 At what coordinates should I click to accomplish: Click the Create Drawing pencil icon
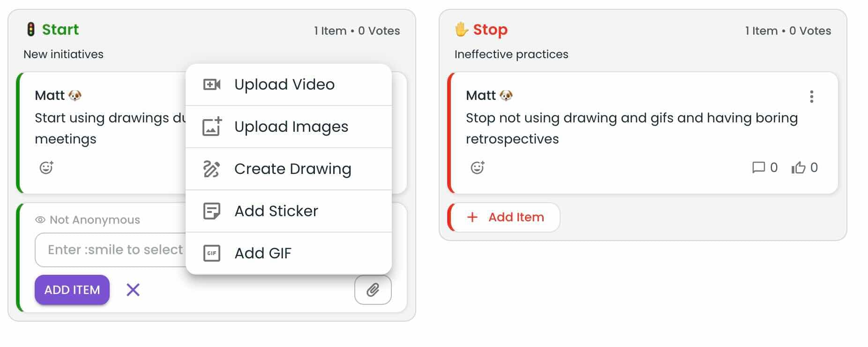tap(211, 169)
